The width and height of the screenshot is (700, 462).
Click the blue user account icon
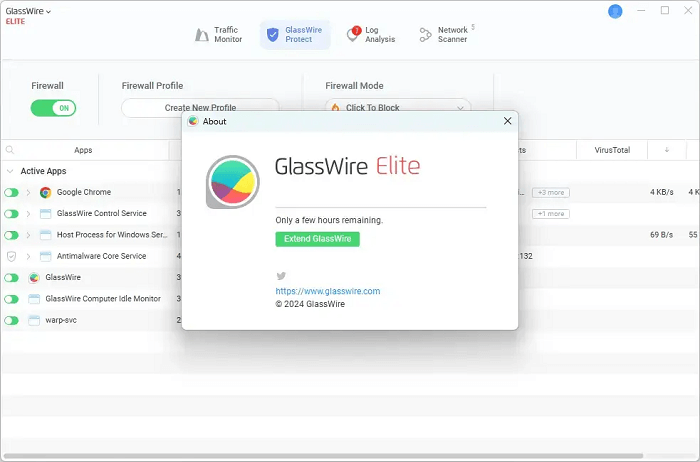[615, 11]
